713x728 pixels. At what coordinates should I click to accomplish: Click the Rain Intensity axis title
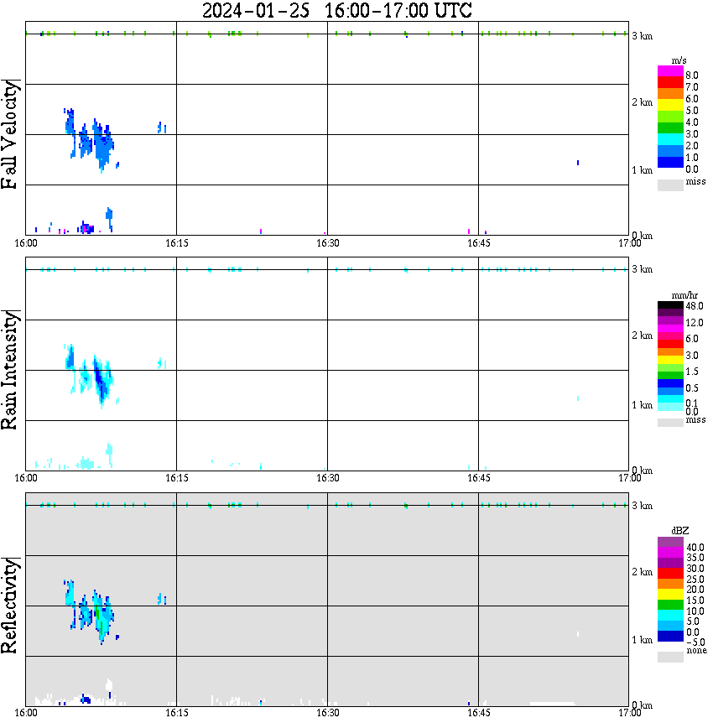10,370
